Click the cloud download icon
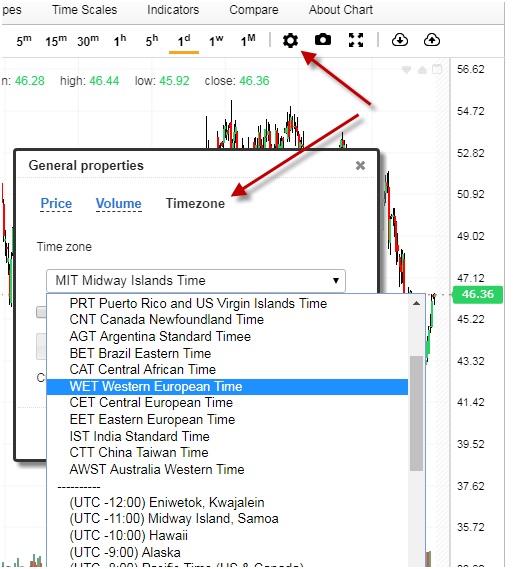Image resolution: width=513 pixels, height=569 pixels. tap(400, 40)
